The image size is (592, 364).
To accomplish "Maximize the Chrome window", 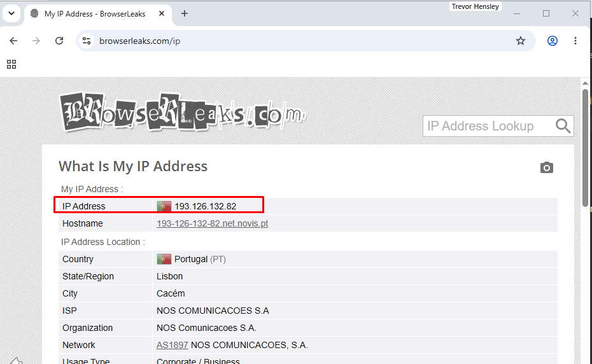I will [546, 13].
